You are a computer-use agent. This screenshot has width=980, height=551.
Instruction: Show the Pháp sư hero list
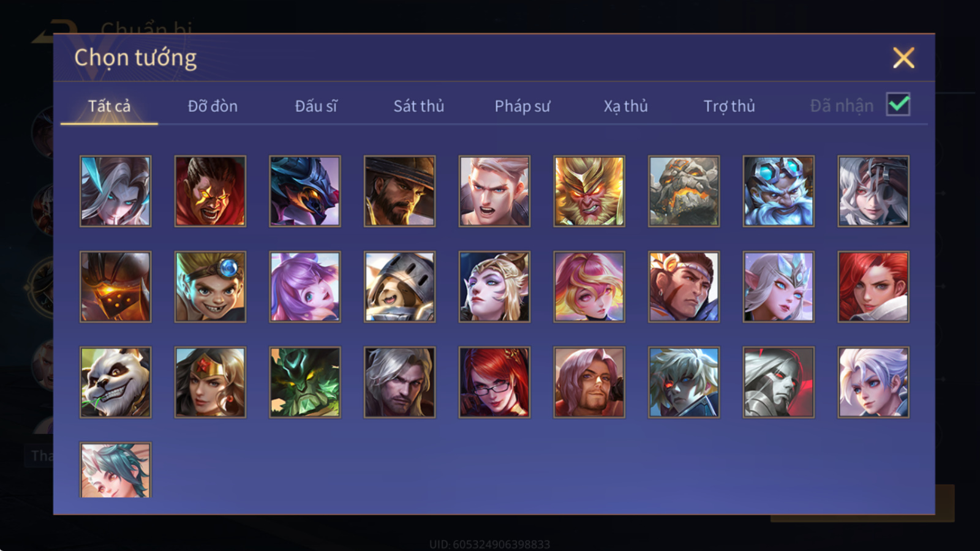click(522, 106)
